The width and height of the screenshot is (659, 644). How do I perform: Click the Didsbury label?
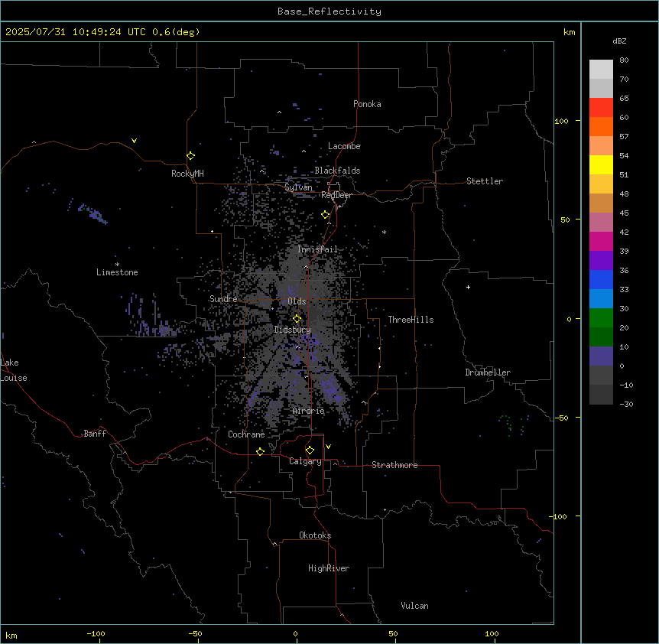click(x=292, y=330)
